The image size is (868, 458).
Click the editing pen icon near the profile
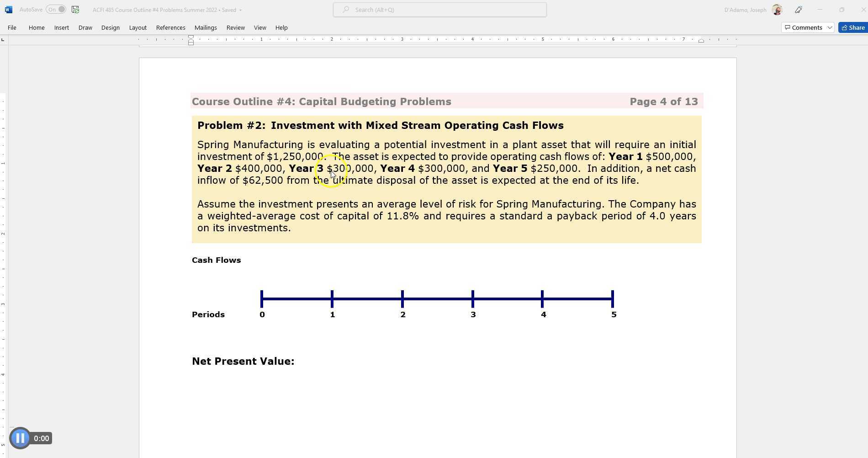pos(798,9)
